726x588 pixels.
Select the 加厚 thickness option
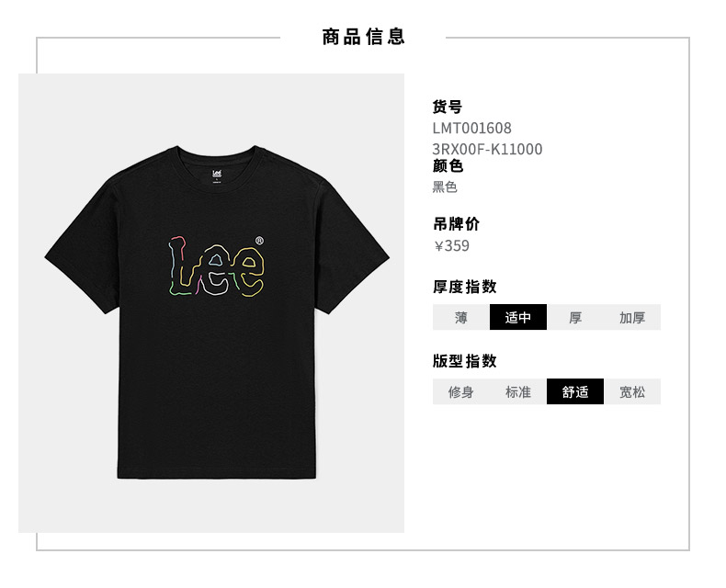point(632,317)
